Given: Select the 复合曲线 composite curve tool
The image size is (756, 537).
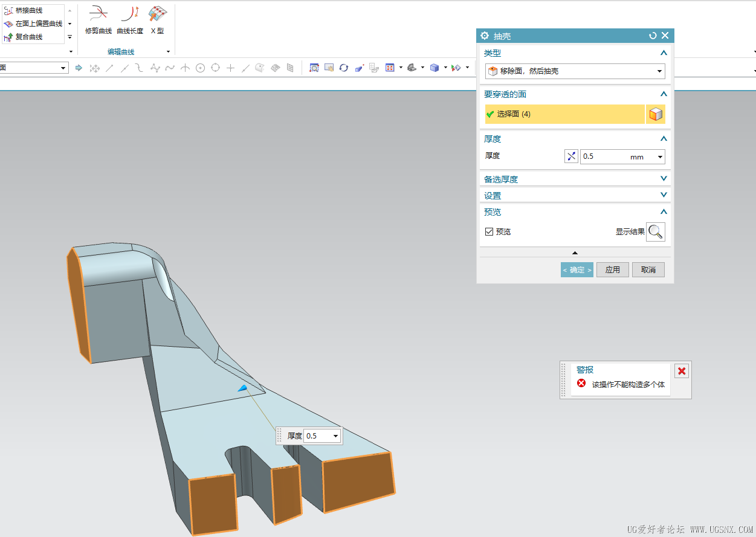Looking at the screenshot, I should [24, 37].
